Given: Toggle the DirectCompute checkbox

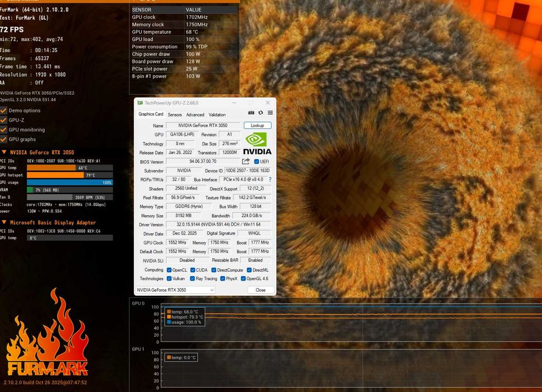Looking at the screenshot, I should tap(214, 270).
